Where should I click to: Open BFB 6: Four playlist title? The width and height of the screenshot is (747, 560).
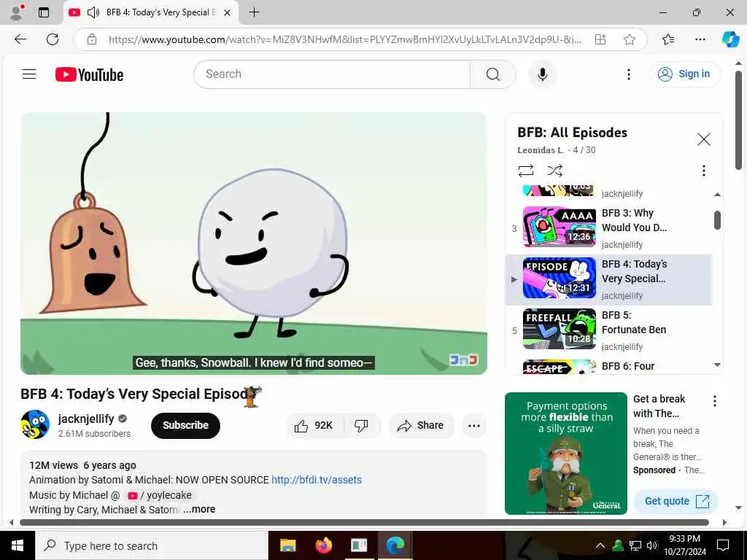(x=628, y=366)
